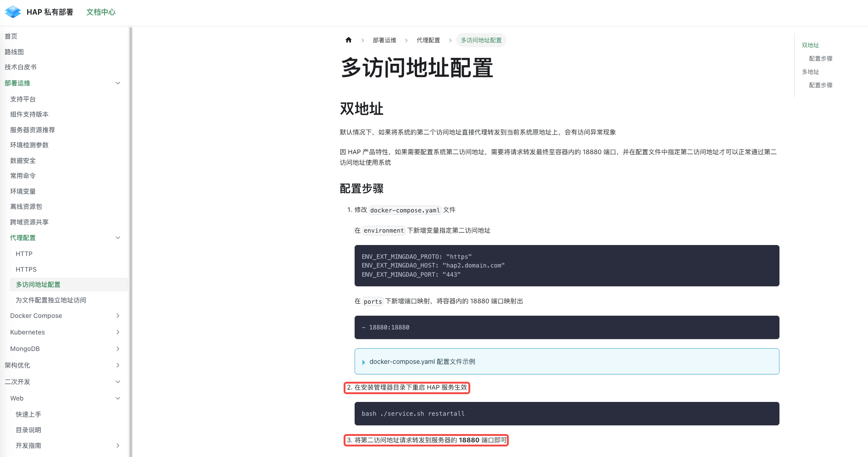Screen dimensions: 868x457
Task: Click the sidebar vertical scrollbar
Action: click(131, 241)
